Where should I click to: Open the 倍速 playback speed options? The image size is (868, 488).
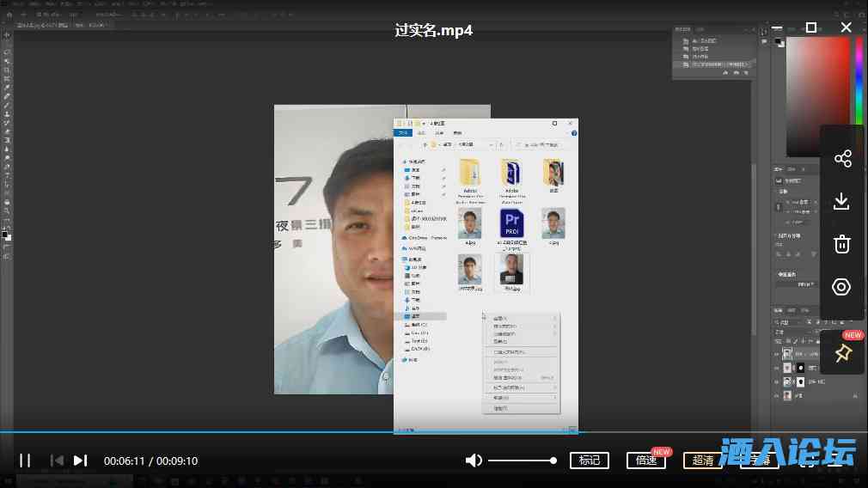click(x=645, y=461)
